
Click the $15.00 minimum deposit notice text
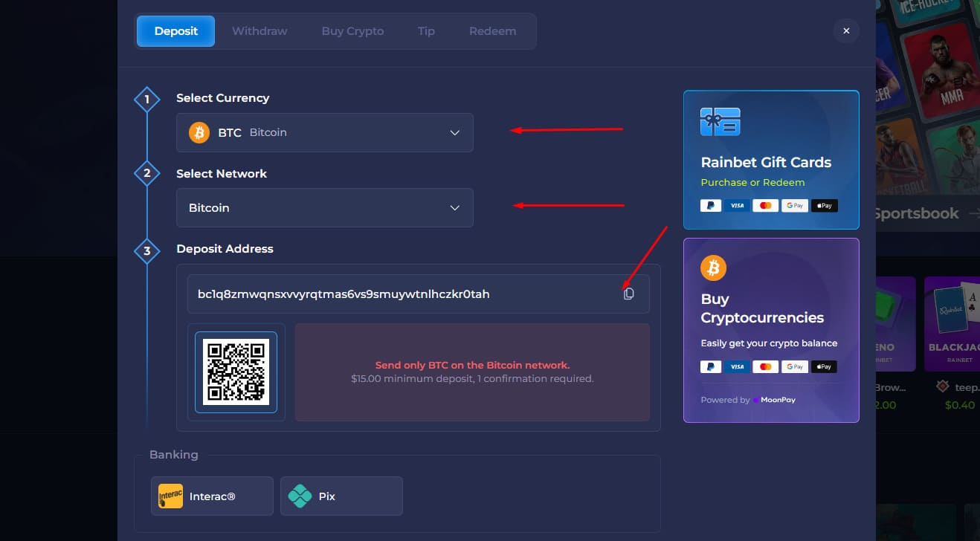472,378
